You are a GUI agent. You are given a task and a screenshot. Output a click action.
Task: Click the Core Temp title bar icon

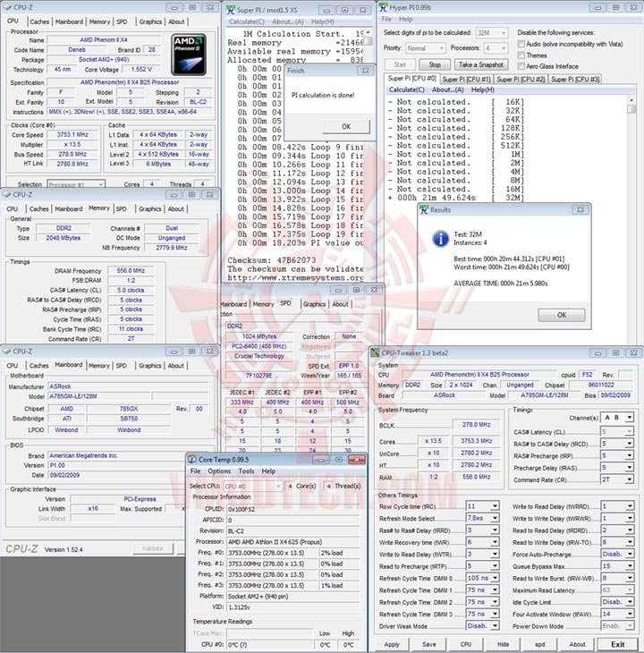[x=192, y=460]
